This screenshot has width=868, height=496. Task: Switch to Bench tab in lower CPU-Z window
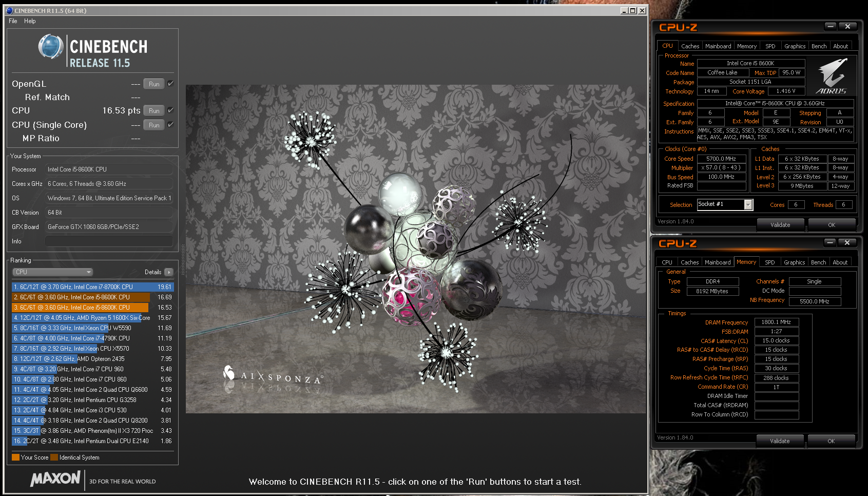pyautogui.click(x=819, y=262)
